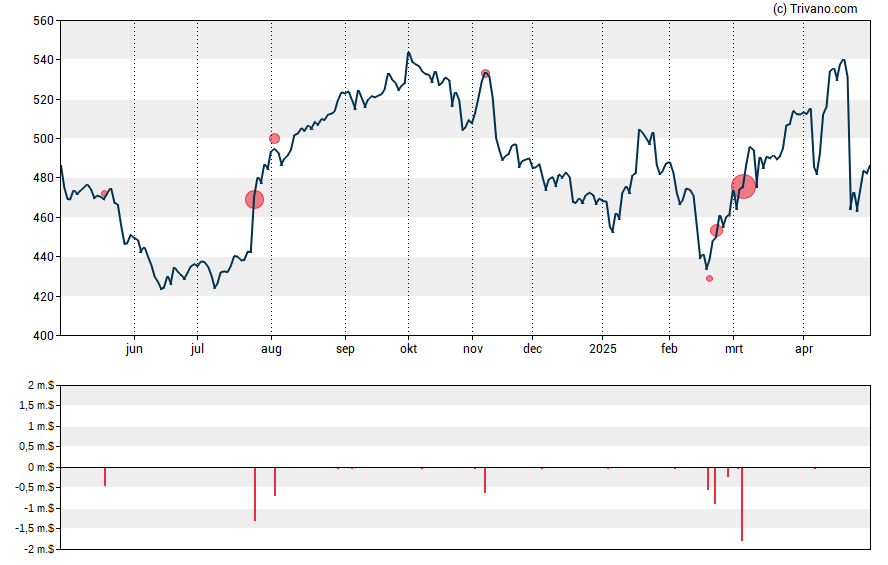Click the '0 m.$' volume axis label

coord(41,467)
